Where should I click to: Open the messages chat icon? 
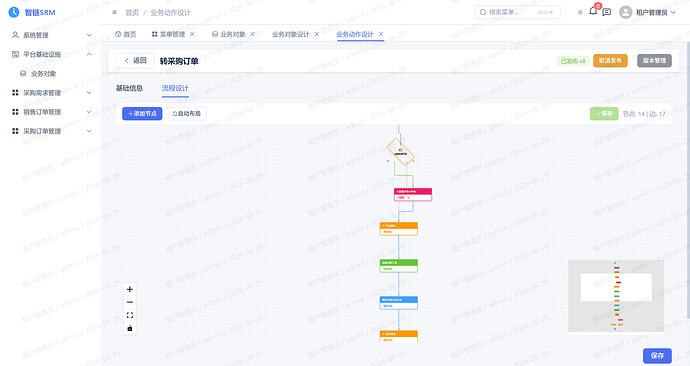[x=607, y=12]
